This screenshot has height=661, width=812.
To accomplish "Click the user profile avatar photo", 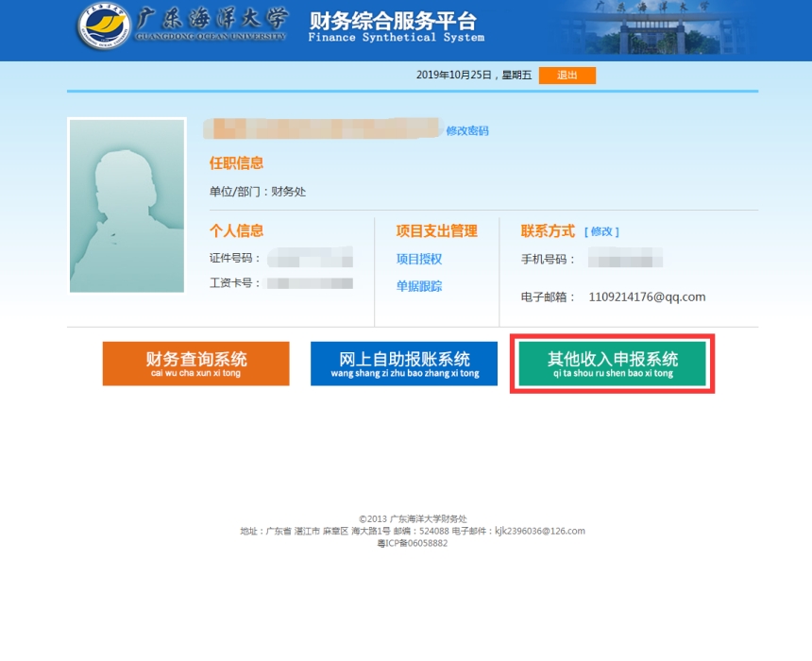I will [127, 205].
